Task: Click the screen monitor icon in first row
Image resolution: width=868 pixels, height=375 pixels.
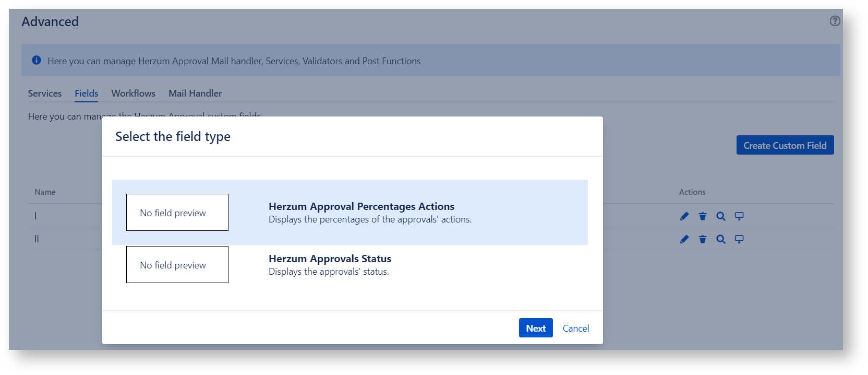Action: click(x=739, y=216)
